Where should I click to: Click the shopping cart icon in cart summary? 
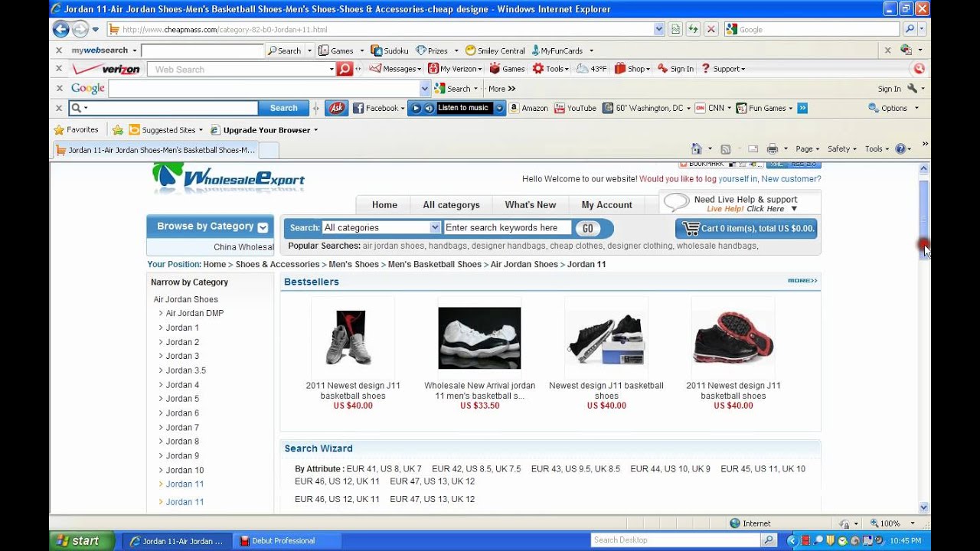click(691, 228)
